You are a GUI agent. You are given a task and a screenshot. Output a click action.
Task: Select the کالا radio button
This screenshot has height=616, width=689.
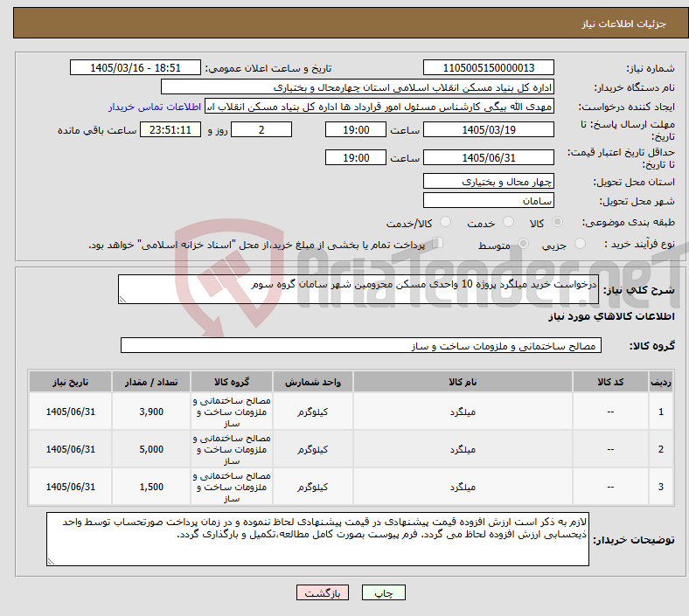557,222
